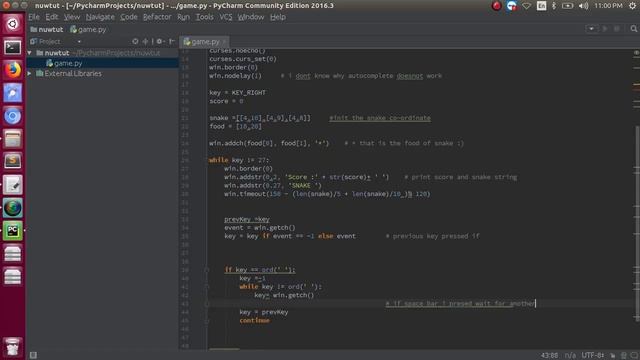
Task: Open the Project view dropdown
Action: pos(79,42)
